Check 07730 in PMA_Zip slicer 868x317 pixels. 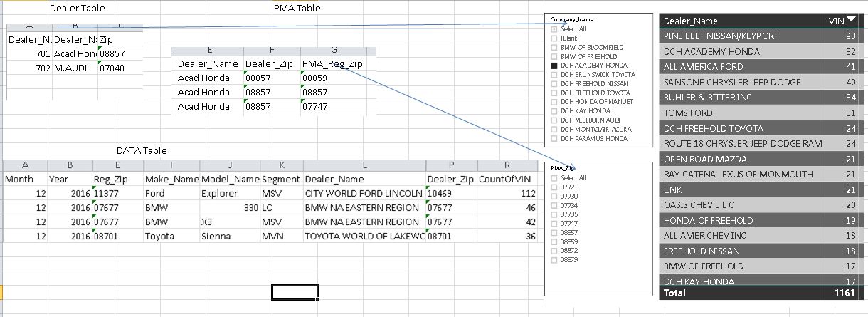tap(554, 196)
